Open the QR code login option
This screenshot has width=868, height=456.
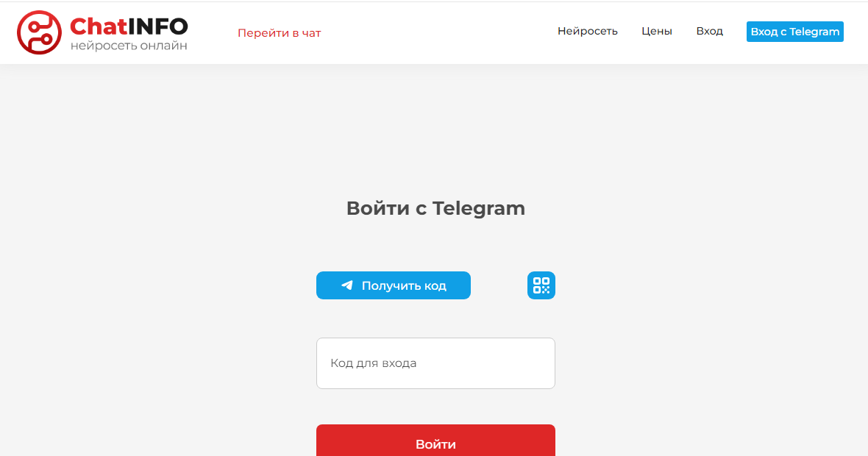pyautogui.click(x=541, y=285)
